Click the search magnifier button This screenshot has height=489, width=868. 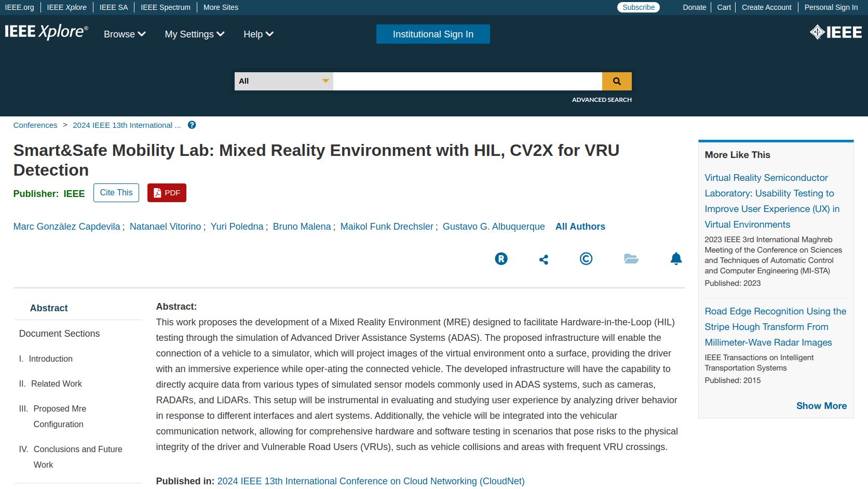point(617,81)
